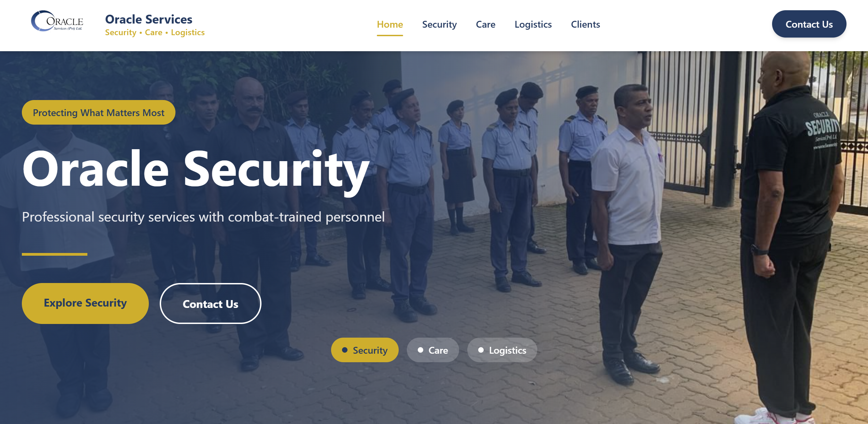This screenshot has height=424, width=868.
Task: Click the Oracle Services logo image
Action: pos(57,21)
